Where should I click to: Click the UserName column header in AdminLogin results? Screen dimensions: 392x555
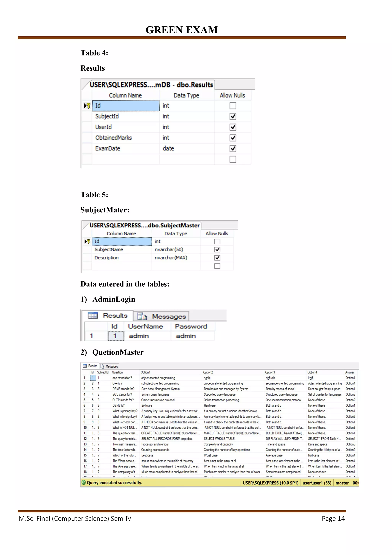(147, 326)
